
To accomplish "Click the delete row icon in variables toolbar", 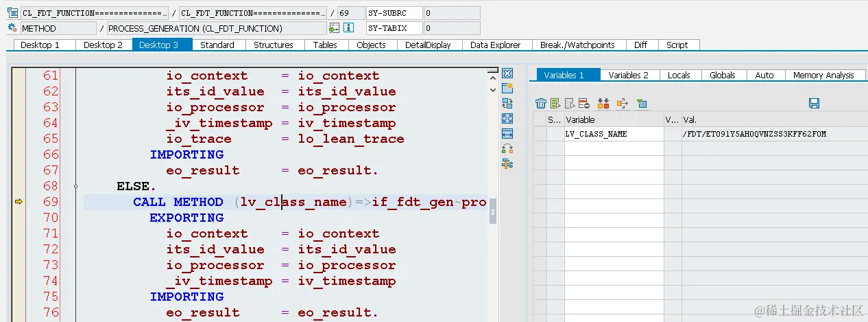I will point(584,104).
